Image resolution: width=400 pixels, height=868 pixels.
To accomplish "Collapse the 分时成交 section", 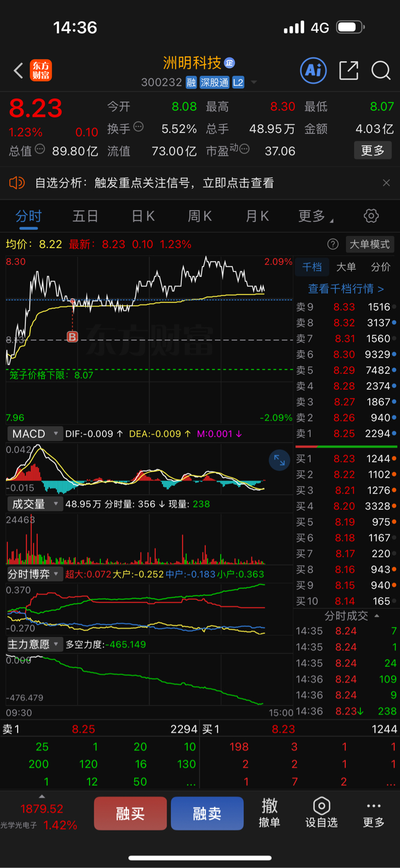I will (x=352, y=616).
